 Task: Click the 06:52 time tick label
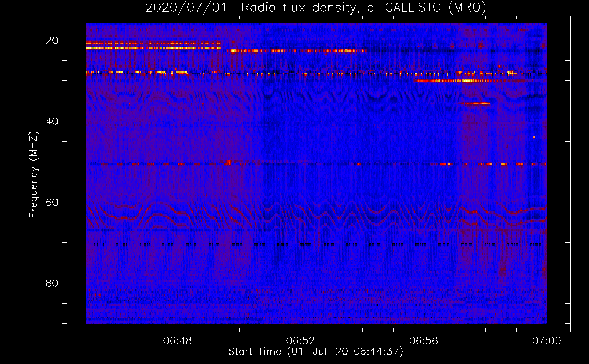[x=301, y=341]
